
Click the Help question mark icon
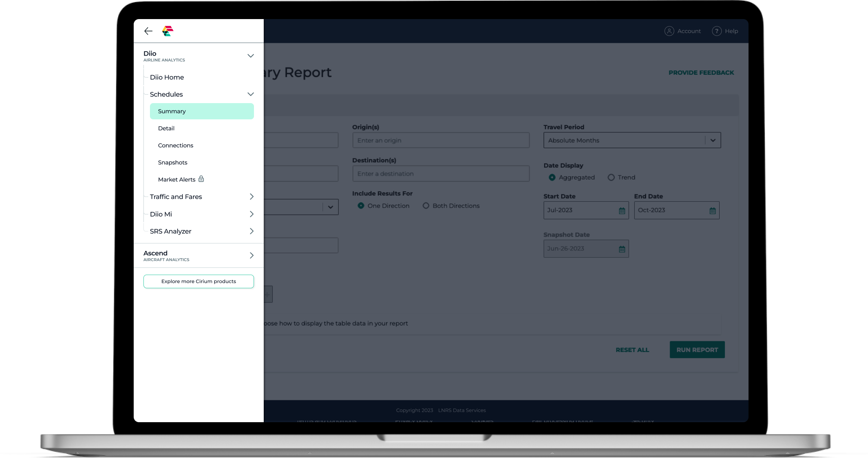716,31
